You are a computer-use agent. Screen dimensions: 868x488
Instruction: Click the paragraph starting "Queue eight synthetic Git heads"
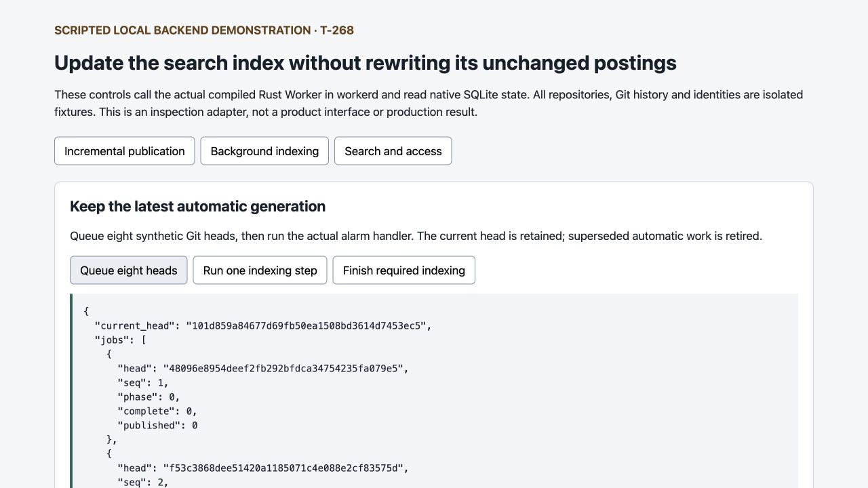pos(416,237)
